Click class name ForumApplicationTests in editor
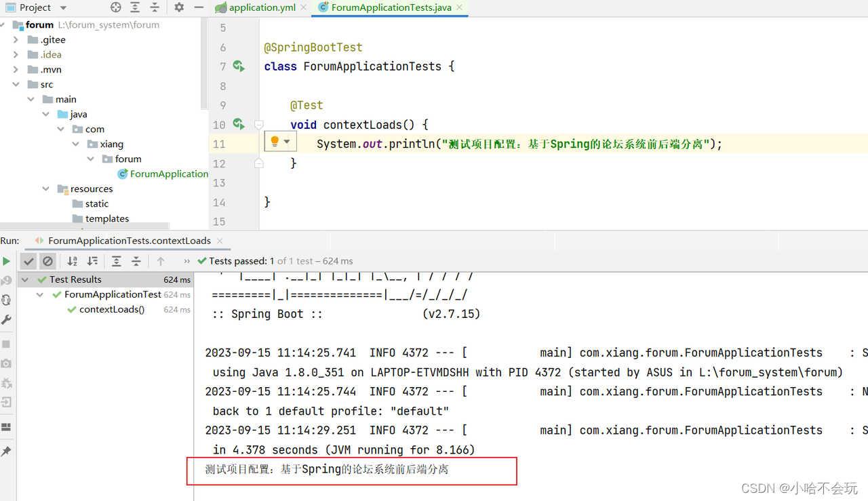 (372, 66)
